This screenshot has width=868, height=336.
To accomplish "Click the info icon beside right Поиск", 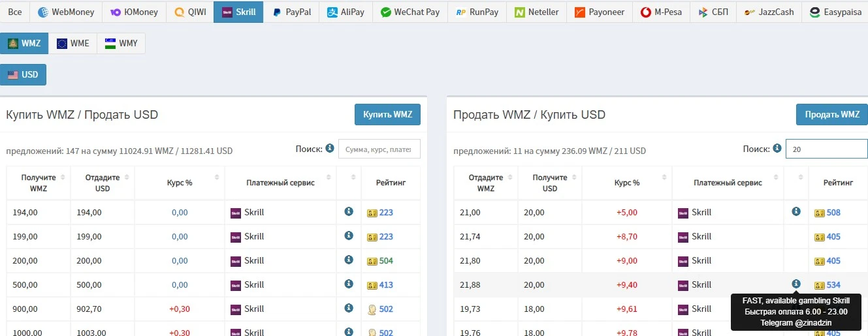I will click(777, 148).
